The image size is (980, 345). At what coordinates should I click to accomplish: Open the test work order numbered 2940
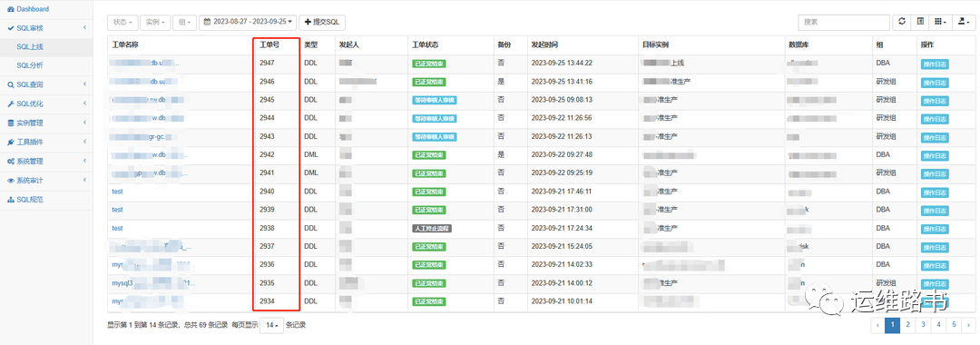117,192
